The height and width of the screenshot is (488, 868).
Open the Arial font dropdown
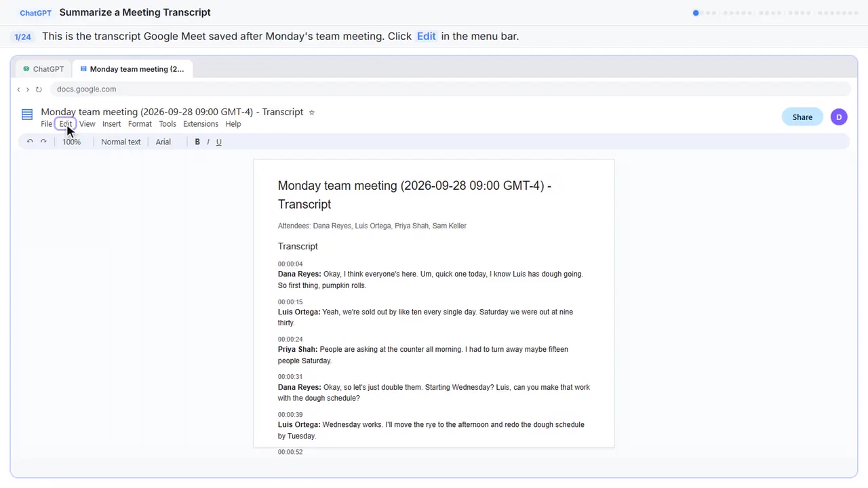[163, 142]
